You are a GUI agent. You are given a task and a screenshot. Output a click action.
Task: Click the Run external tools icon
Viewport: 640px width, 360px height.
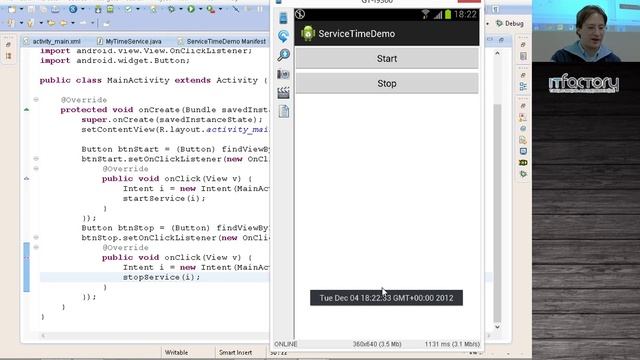(211, 9)
